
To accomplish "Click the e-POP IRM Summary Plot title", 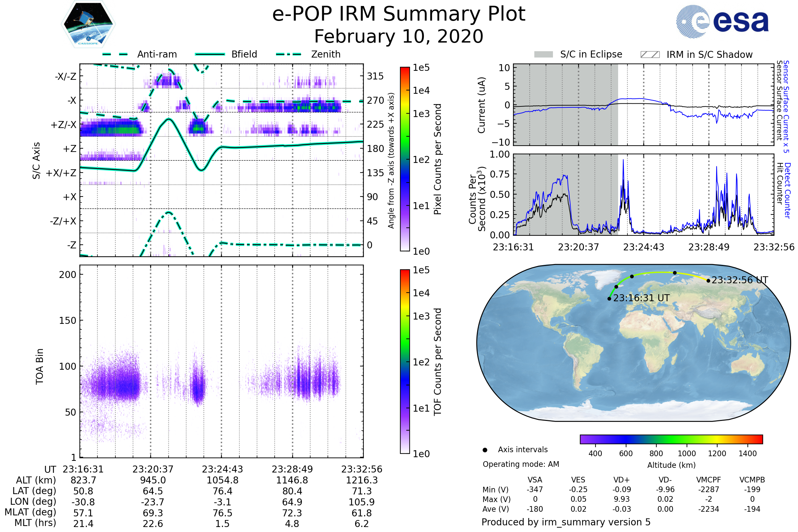I will (x=399, y=14).
